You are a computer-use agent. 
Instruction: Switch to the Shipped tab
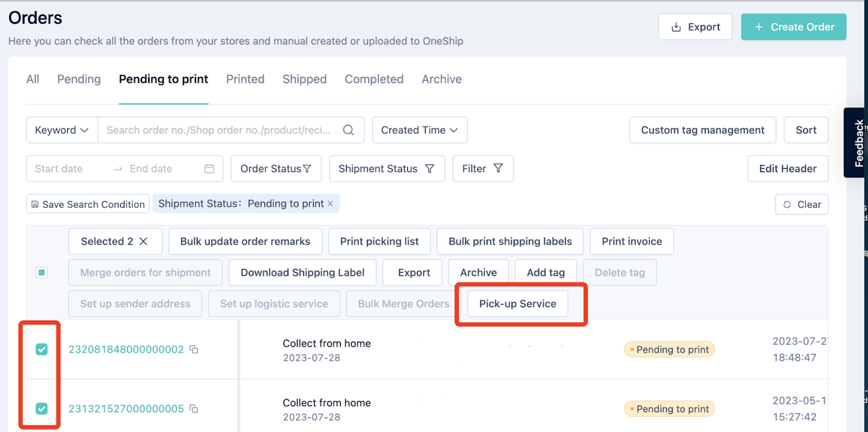(304, 79)
